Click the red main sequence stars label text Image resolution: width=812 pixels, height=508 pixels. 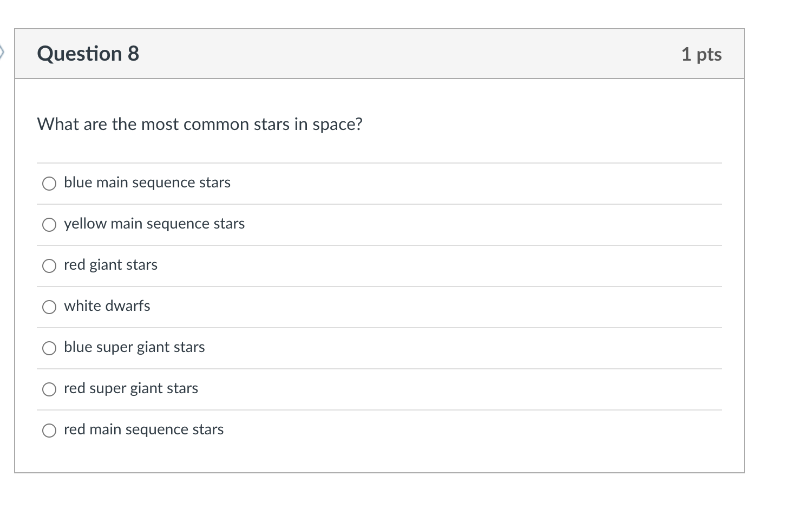tap(143, 429)
